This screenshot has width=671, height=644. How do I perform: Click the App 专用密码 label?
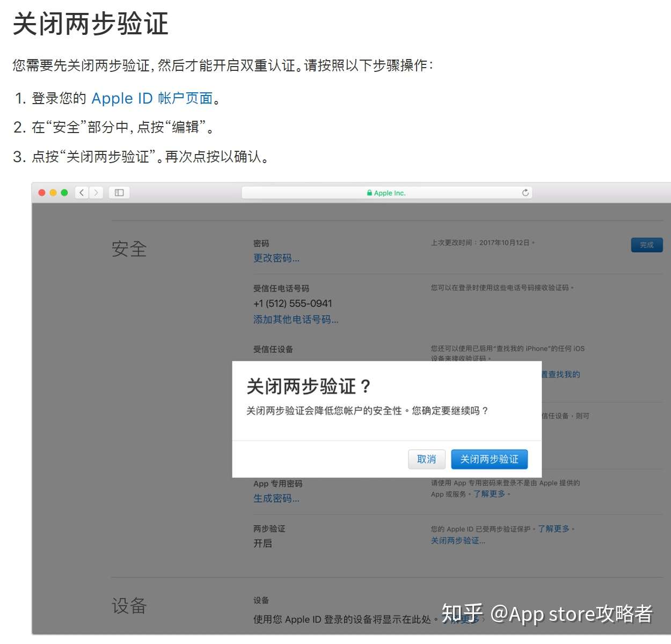[x=278, y=484]
